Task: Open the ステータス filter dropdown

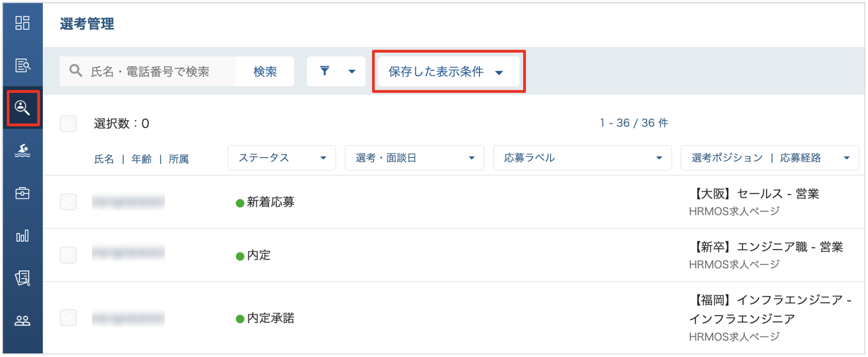Action: [x=282, y=158]
